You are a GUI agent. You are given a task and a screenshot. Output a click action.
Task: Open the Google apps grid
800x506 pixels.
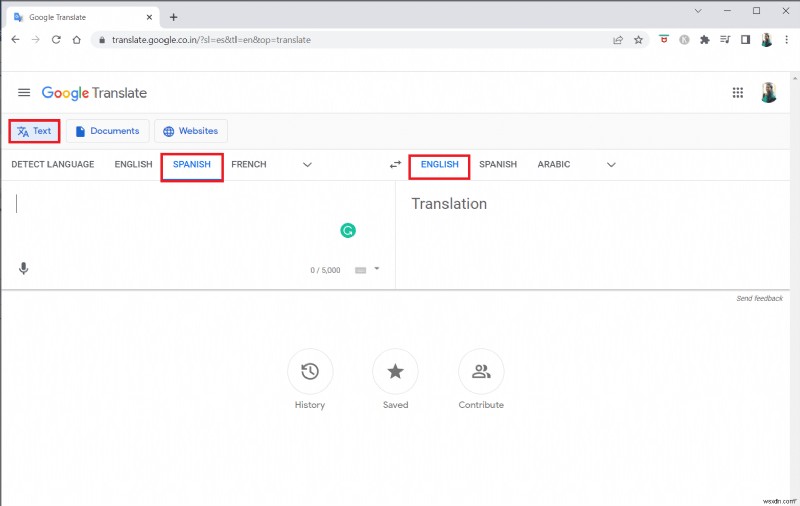738,92
